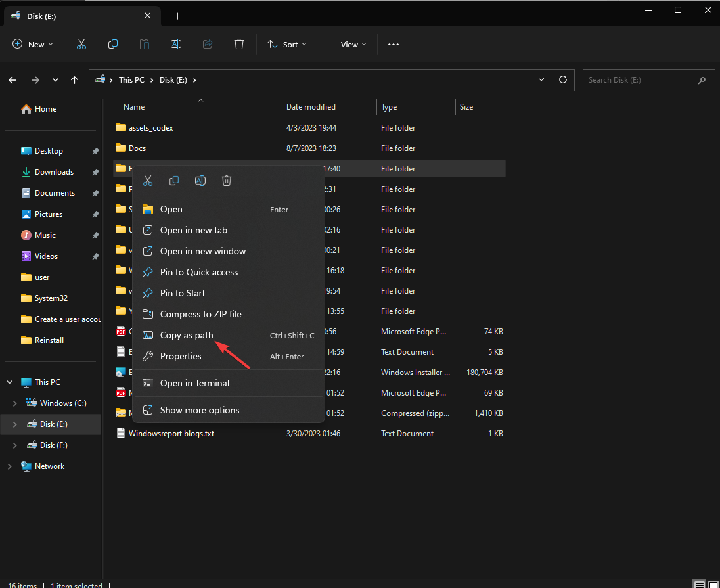Select Show more options
Viewport: 720px width, 588px height.
(x=229, y=410)
